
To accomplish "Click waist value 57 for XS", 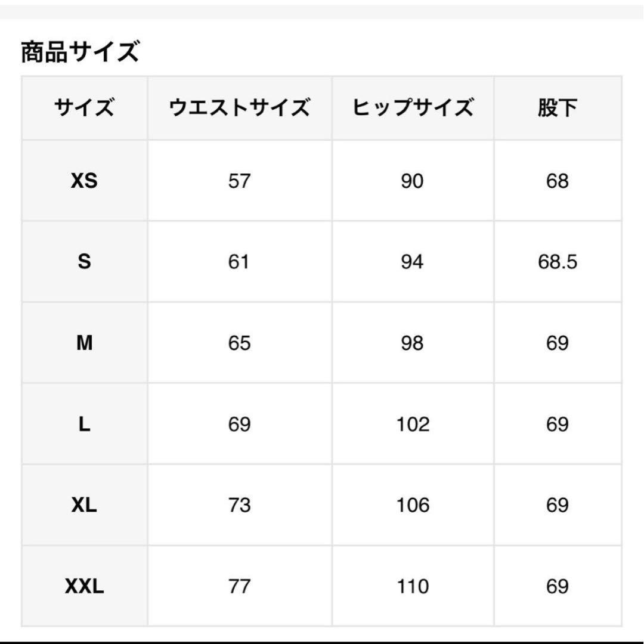I will click(x=239, y=181).
